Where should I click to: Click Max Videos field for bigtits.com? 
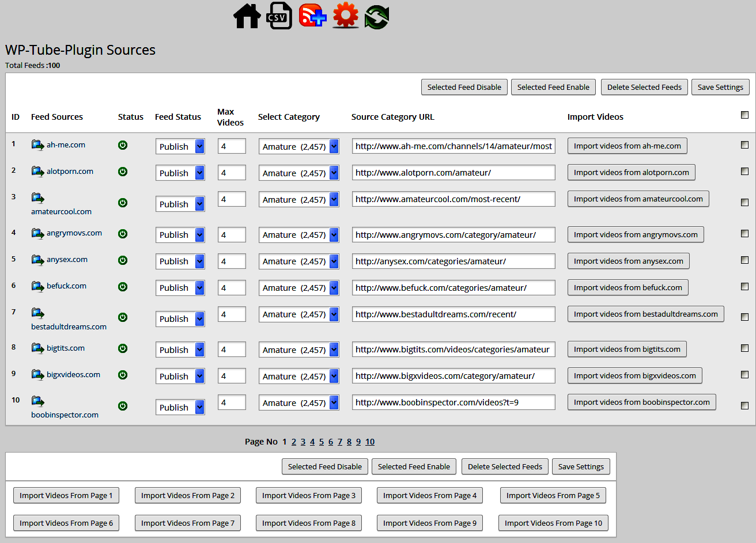coord(232,350)
